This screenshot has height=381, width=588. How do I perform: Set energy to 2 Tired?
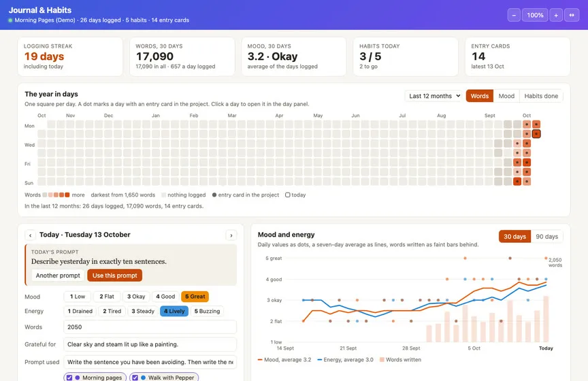(x=112, y=311)
